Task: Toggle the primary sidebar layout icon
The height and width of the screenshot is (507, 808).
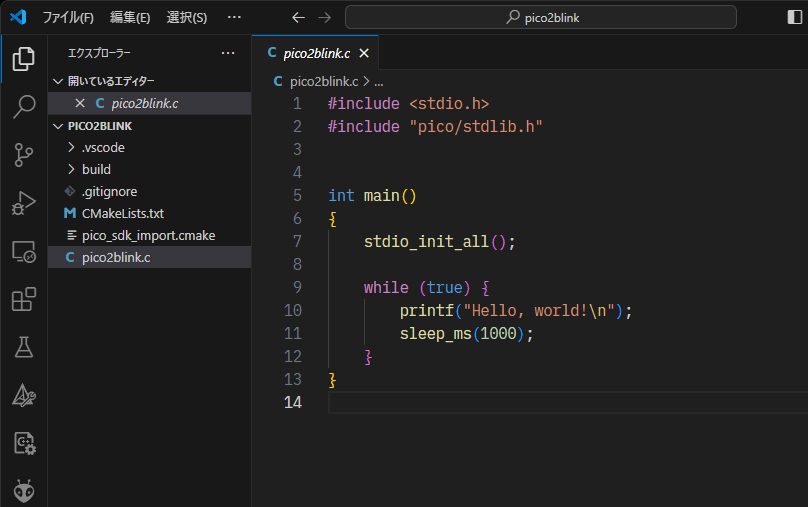Action: (795, 17)
